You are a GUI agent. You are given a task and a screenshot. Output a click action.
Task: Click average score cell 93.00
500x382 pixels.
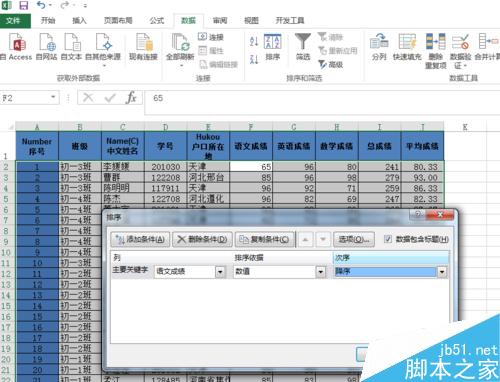pyautogui.click(x=422, y=177)
